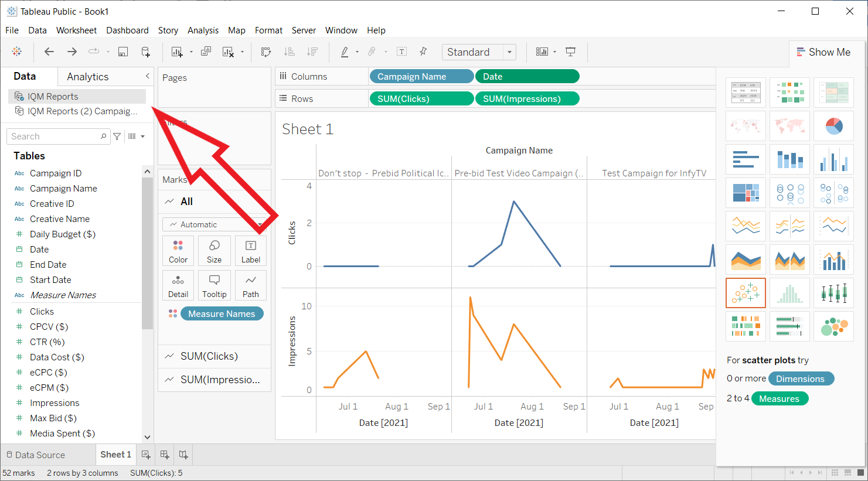Click the Clear sheet icon
Image resolution: width=868 pixels, height=481 pixels.
tap(228, 52)
